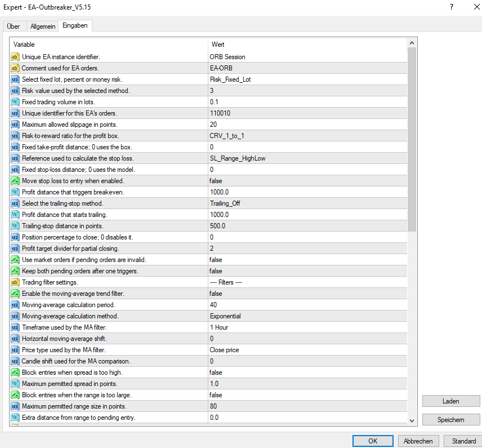This screenshot has width=482, height=448.
Task: Open the CRV_1_to_1 risk-to-reward dropdown
Action: pos(307,136)
